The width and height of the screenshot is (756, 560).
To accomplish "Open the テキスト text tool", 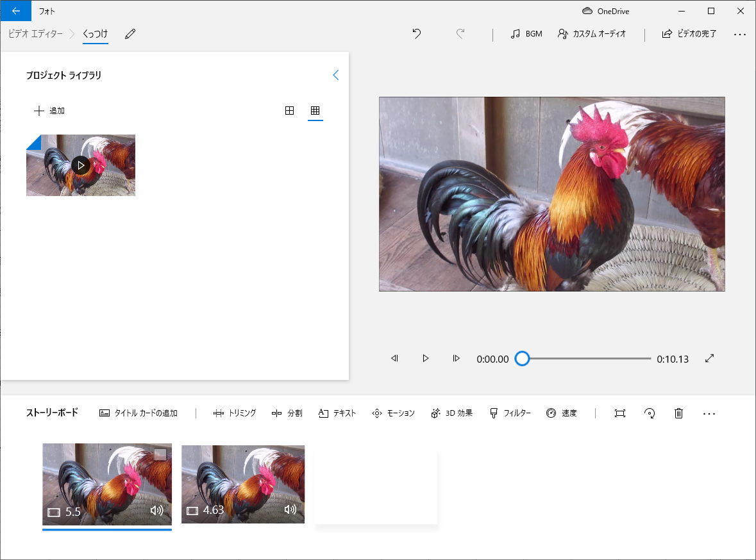I will click(x=337, y=413).
